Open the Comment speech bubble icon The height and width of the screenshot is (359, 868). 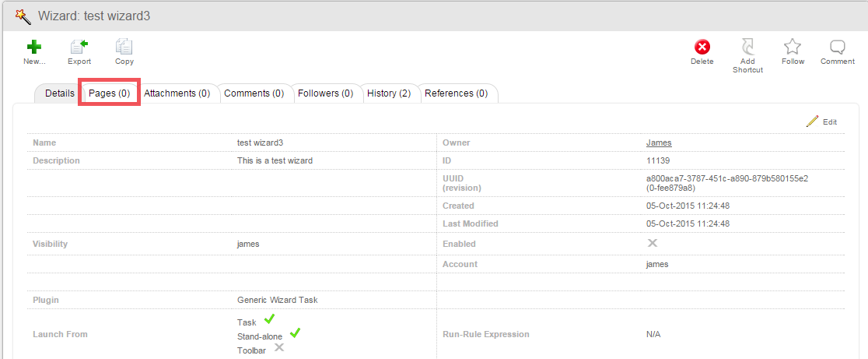(x=838, y=48)
